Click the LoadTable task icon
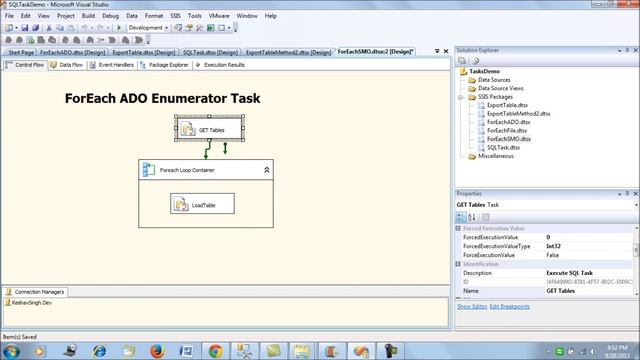The image size is (640, 360). pyautogui.click(x=180, y=204)
